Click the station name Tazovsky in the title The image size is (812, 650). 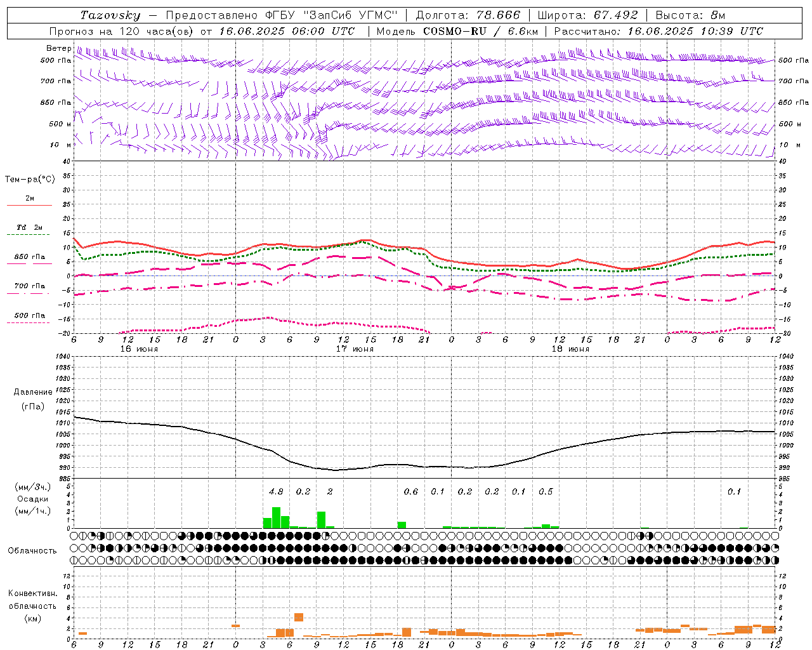coord(110,15)
